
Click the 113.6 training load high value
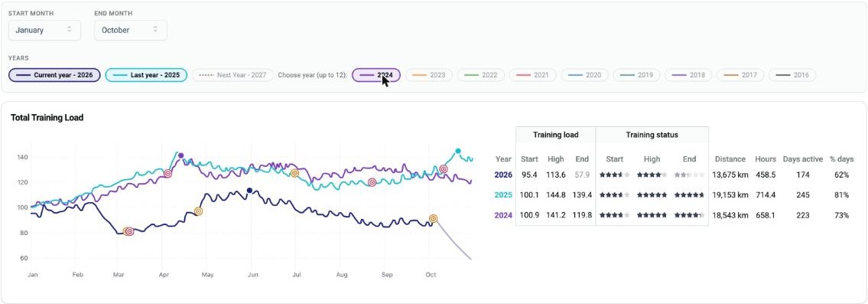[556, 175]
